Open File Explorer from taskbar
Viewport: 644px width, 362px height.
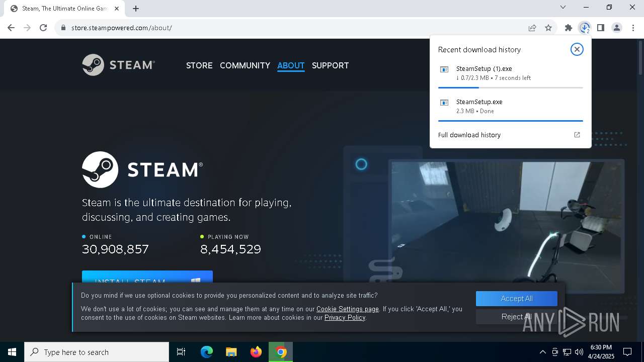pyautogui.click(x=231, y=352)
